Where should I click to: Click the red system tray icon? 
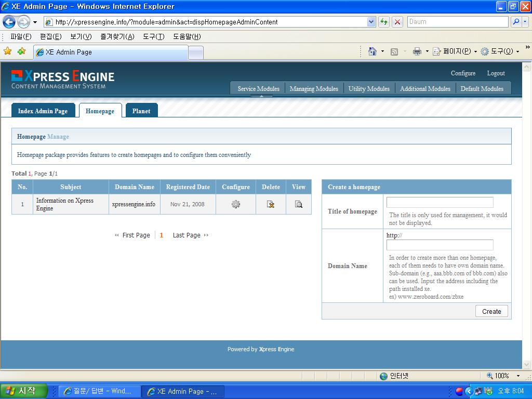point(459,391)
